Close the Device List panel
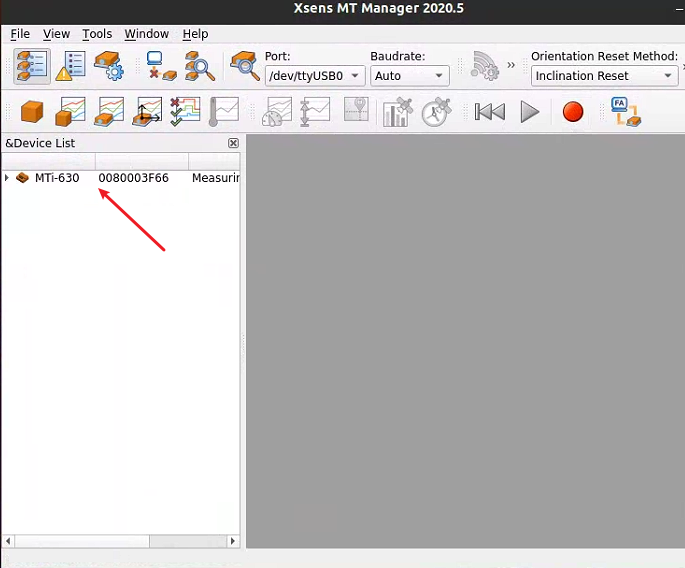This screenshot has width=685, height=568. [x=233, y=143]
